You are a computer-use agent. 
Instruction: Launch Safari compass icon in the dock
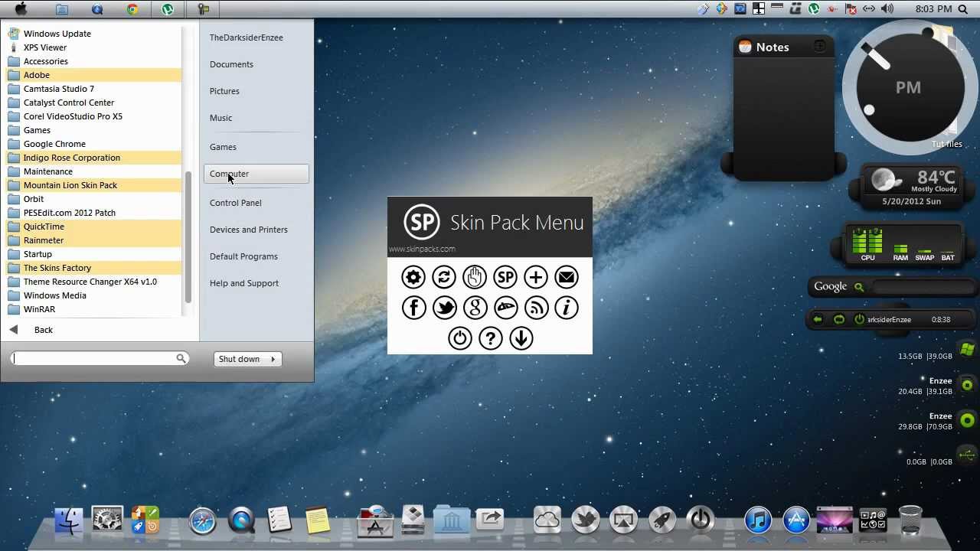click(x=203, y=521)
